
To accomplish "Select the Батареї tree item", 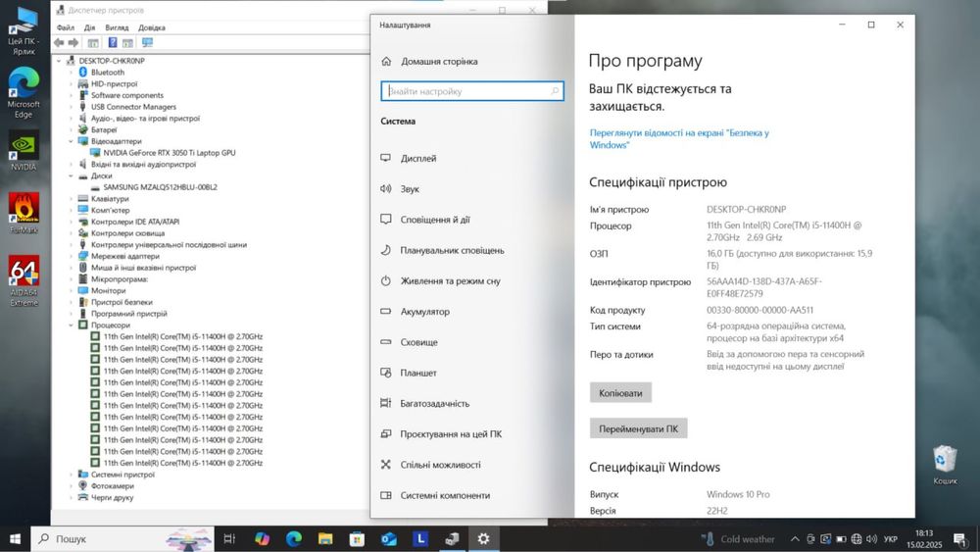I will pos(104,130).
